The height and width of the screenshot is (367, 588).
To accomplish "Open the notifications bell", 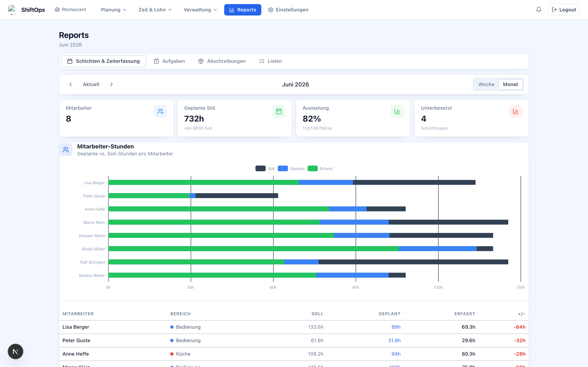I will 539,10.
